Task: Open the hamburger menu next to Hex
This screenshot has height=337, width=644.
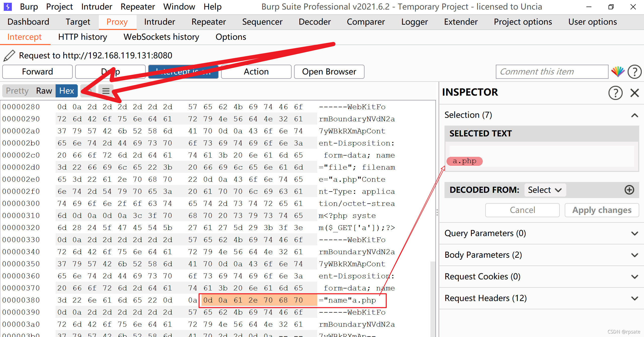Action: pos(106,91)
